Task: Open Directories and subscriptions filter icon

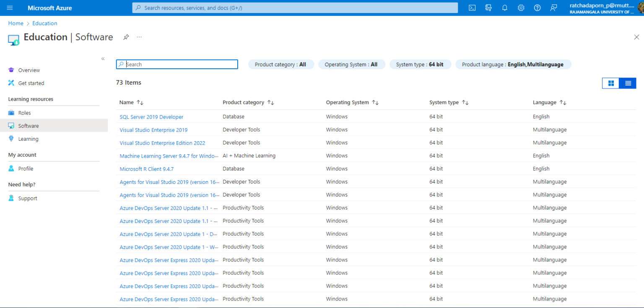Action: pyautogui.click(x=488, y=8)
